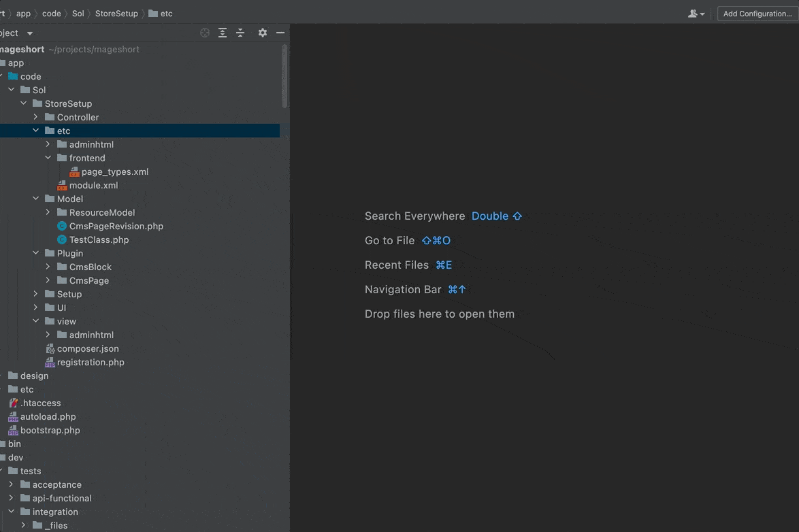
Task: Open the .htaccess file
Action: click(40, 403)
